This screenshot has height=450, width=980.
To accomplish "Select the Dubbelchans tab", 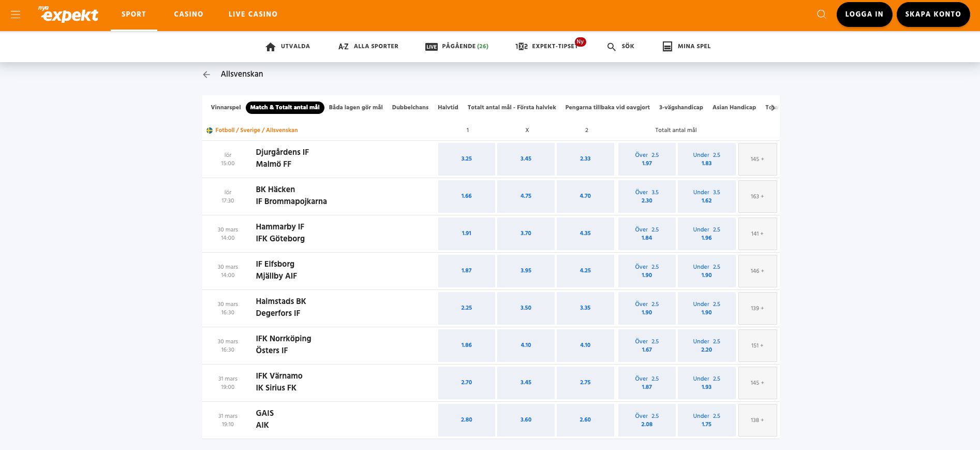I will (x=410, y=108).
